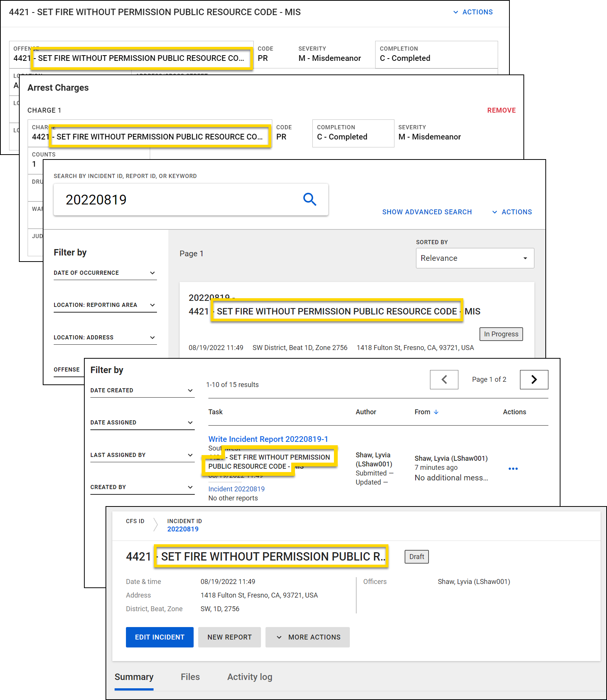Screen dimensions: 607x700
Task: Open the Activity log tab
Action: [x=249, y=677]
